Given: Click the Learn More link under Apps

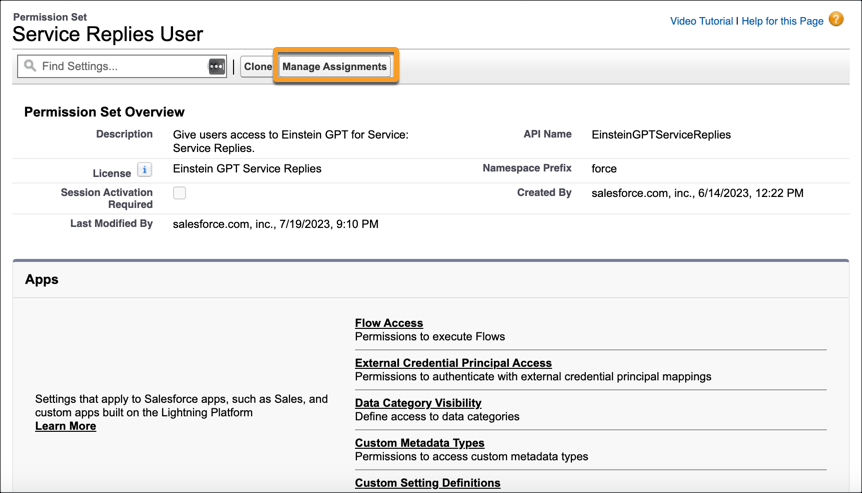Looking at the screenshot, I should (x=65, y=426).
